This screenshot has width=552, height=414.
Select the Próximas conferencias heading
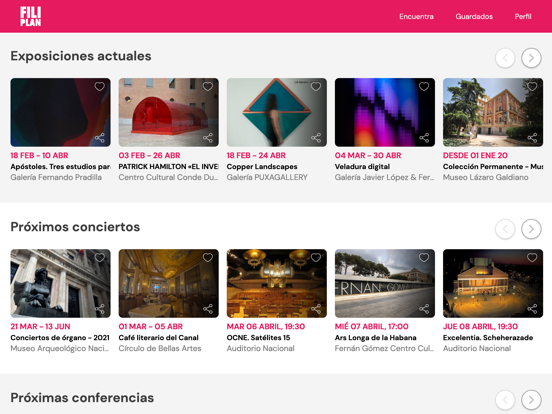[x=82, y=398]
